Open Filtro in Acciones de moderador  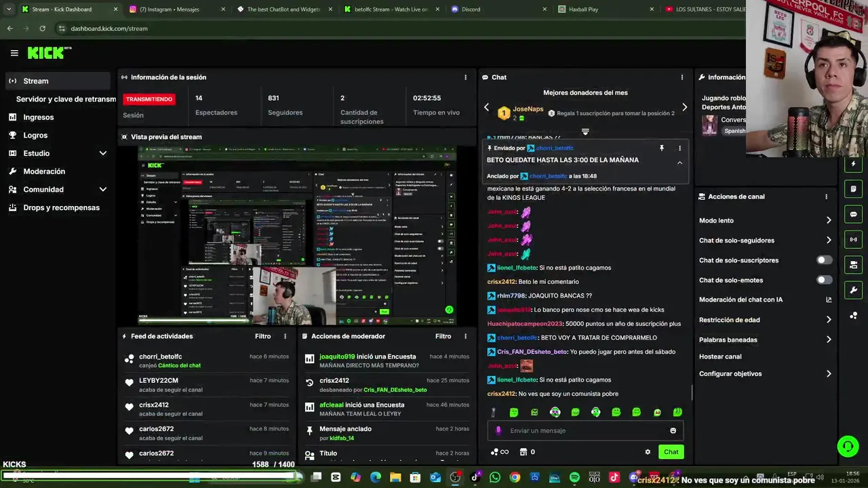tap(443, 336)
